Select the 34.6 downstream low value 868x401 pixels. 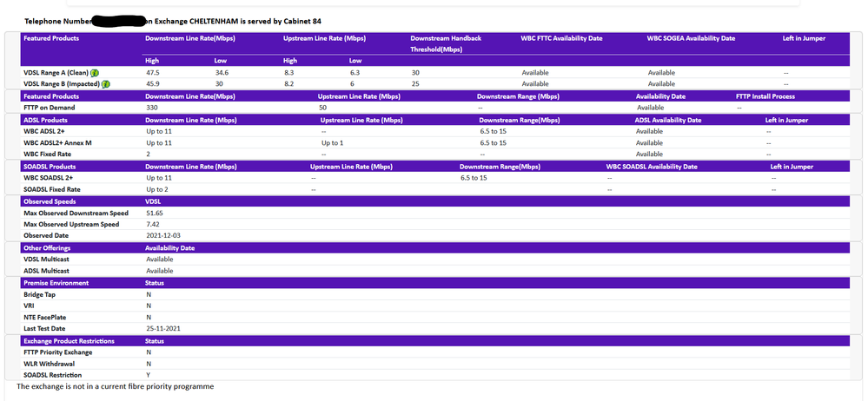pyautogui.click(x=222, y=72)
